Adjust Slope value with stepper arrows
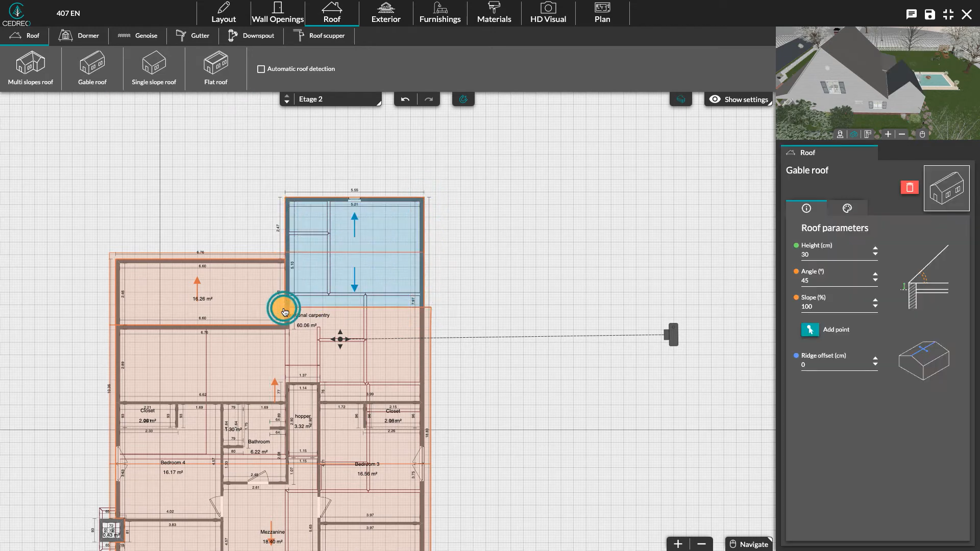The width and height of the screenshot is (980, 551). click(875, 303)
